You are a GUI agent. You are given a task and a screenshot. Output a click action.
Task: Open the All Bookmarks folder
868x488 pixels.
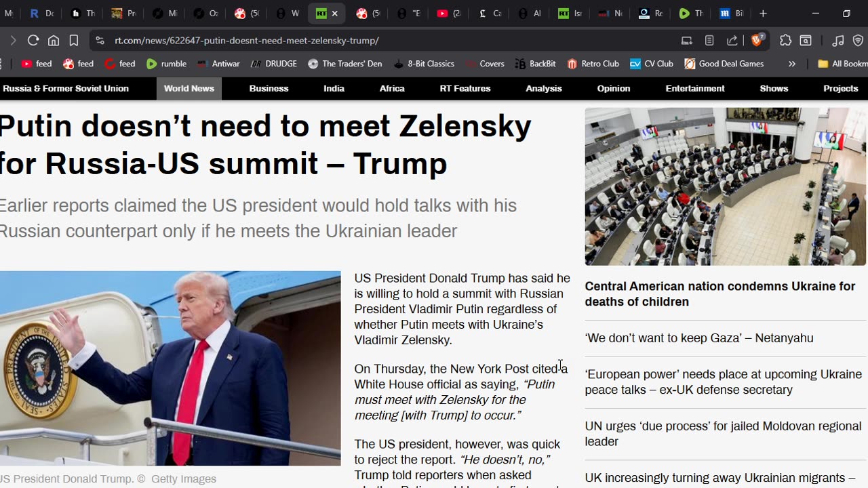click(x=842, y=64)
